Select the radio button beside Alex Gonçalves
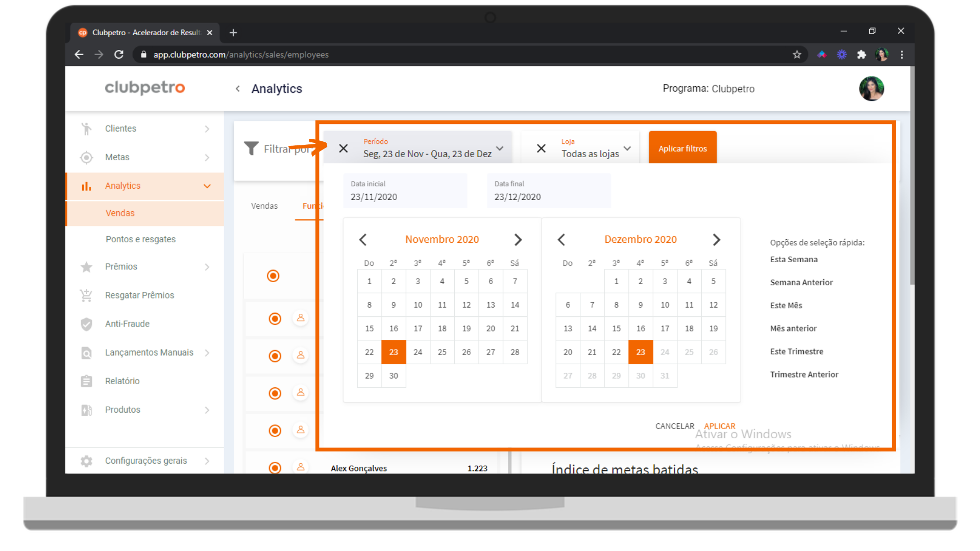This screenshot has width=980, height=551. tap(275, 468)
